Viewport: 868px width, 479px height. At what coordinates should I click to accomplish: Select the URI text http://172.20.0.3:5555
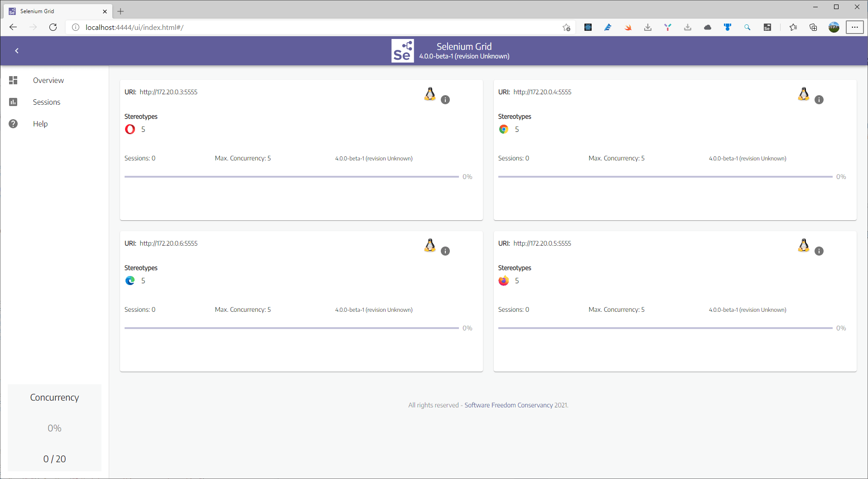(x=169, y=92)
